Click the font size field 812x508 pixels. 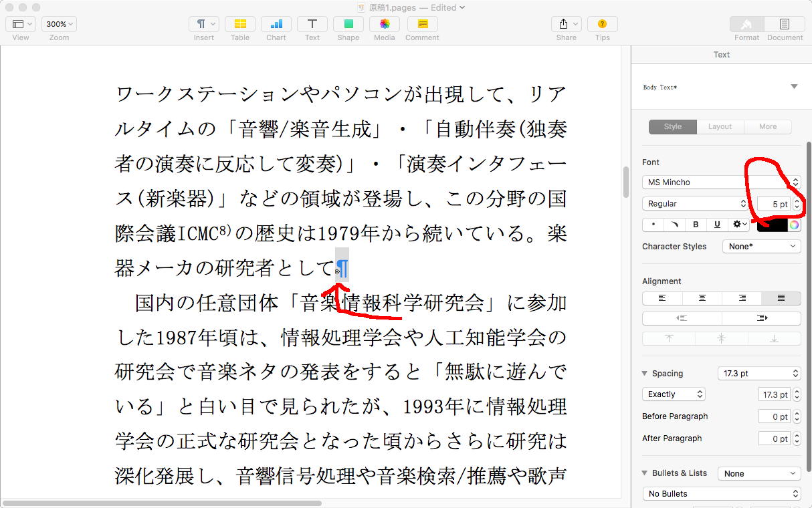pos(774,204)
